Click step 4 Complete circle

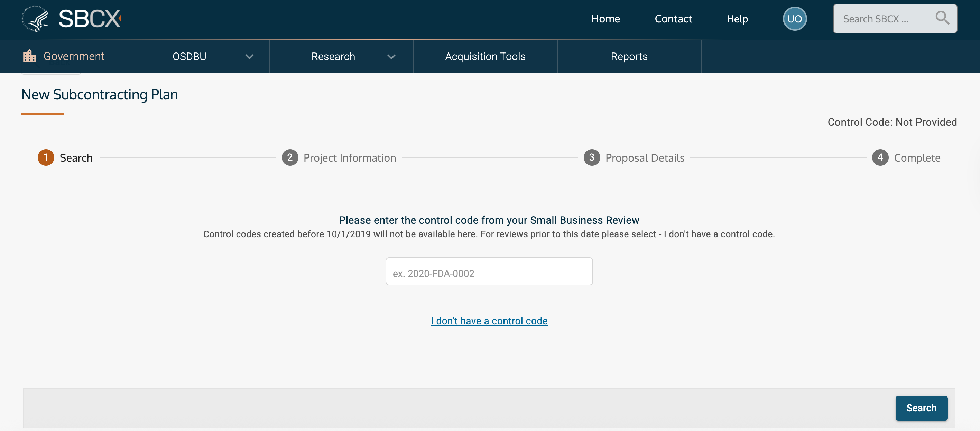click(880, 157)
